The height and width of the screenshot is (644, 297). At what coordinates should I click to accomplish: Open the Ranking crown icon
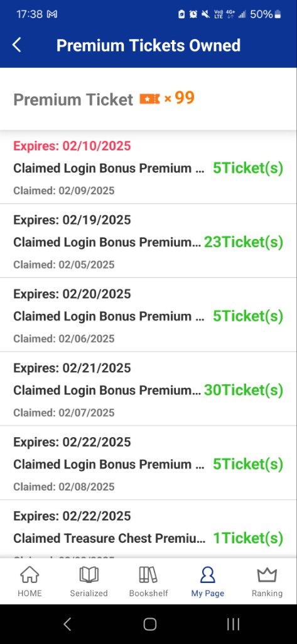click(x=267, y=575)
